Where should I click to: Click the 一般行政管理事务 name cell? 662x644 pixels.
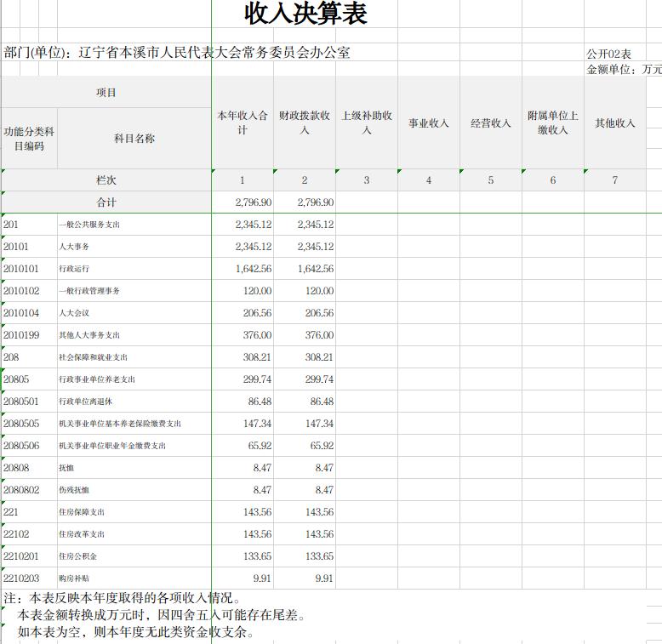click(134, 291)
